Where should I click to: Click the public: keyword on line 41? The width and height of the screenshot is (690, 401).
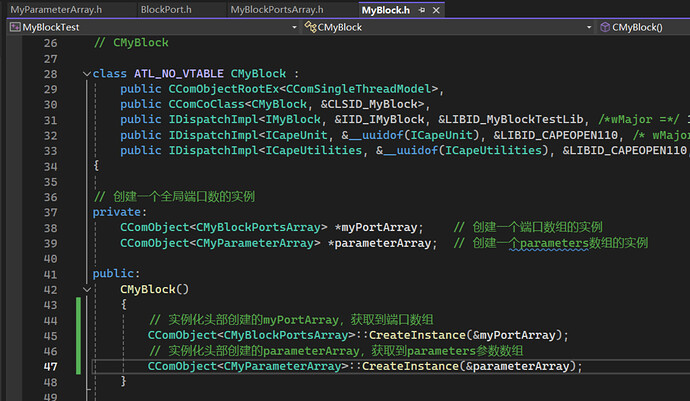click(116, 274)
